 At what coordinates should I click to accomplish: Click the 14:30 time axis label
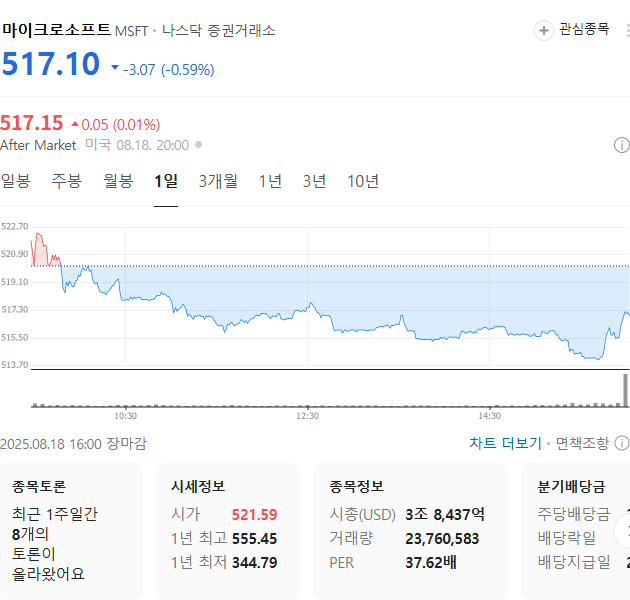[x=489, y=416]
